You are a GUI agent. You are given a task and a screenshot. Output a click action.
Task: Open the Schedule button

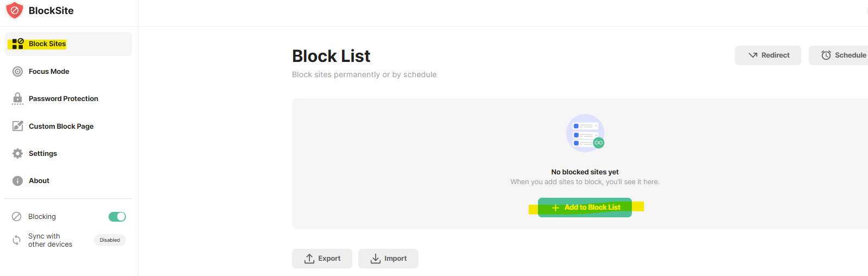coord(839,55)
